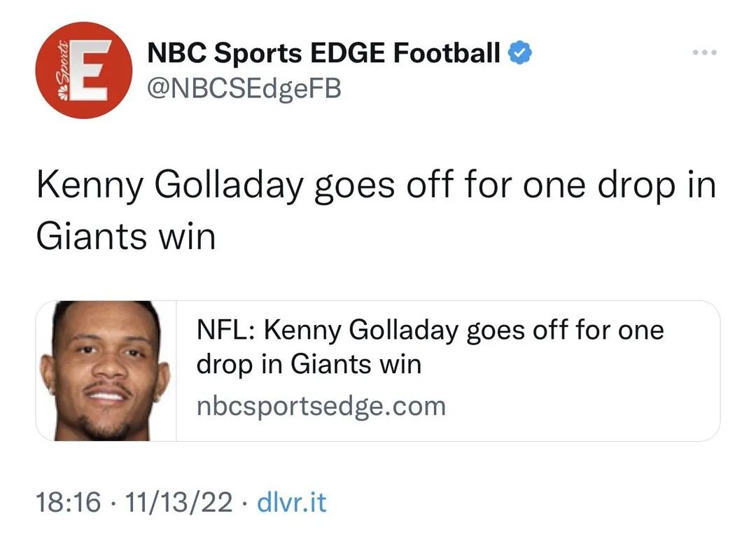
Task: Open the nbcsportsedge.com domain link
Action: pyautogui.click(x=321, y=406)
